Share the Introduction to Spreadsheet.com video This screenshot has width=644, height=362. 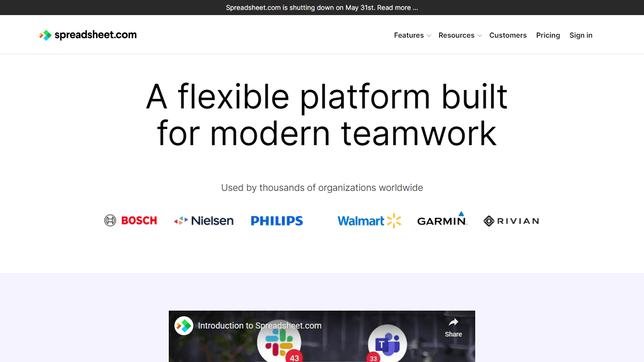[x=454, y=327]
